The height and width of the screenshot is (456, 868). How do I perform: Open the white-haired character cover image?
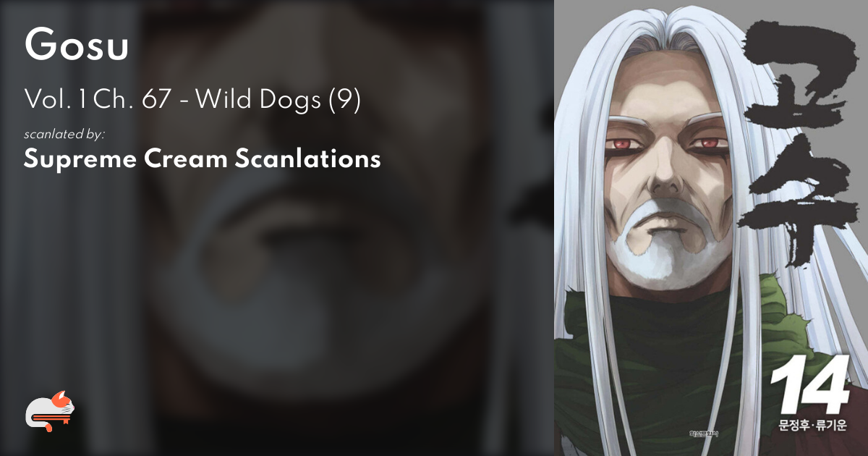pyautogui.click(x=711, y=228)
